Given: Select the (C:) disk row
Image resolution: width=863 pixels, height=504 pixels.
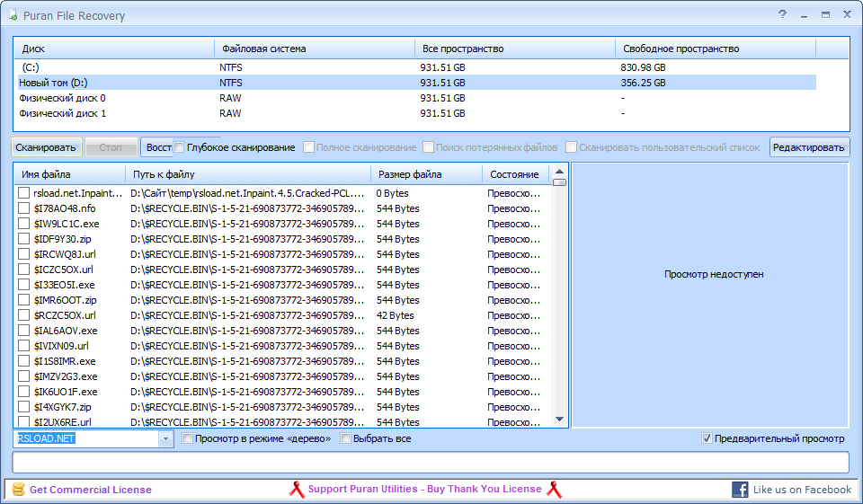Looking at the screenshot, I should tap(31, 67).
